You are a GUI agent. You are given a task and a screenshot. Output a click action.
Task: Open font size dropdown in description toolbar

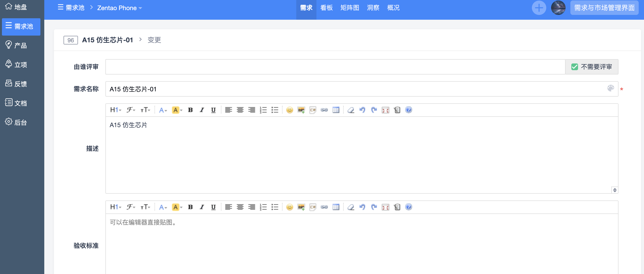(145, 110)
